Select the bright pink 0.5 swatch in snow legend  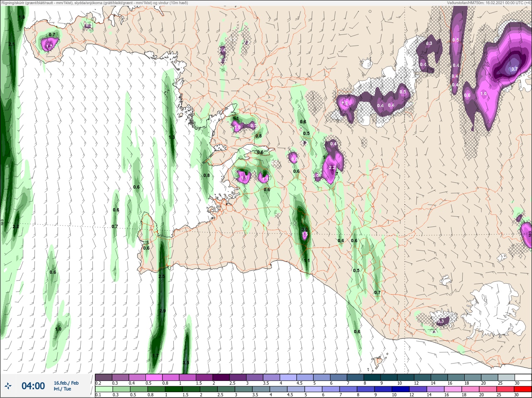point(153,378)
